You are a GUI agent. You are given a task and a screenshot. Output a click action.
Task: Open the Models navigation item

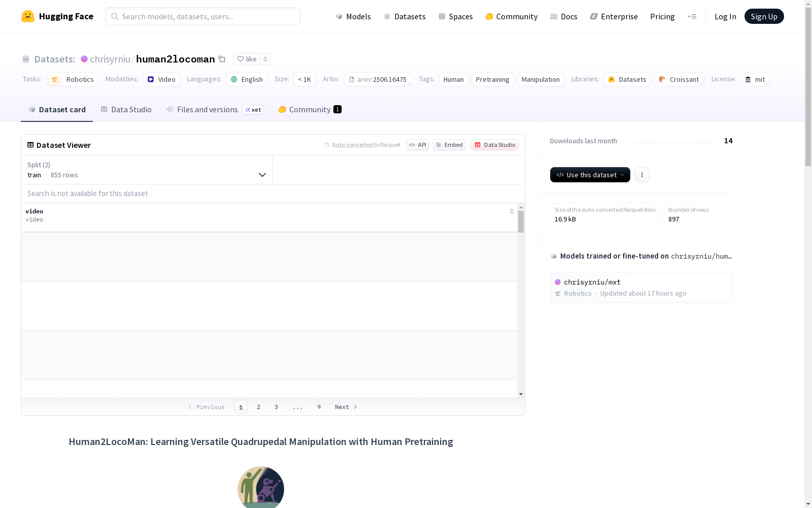point(353,16)
